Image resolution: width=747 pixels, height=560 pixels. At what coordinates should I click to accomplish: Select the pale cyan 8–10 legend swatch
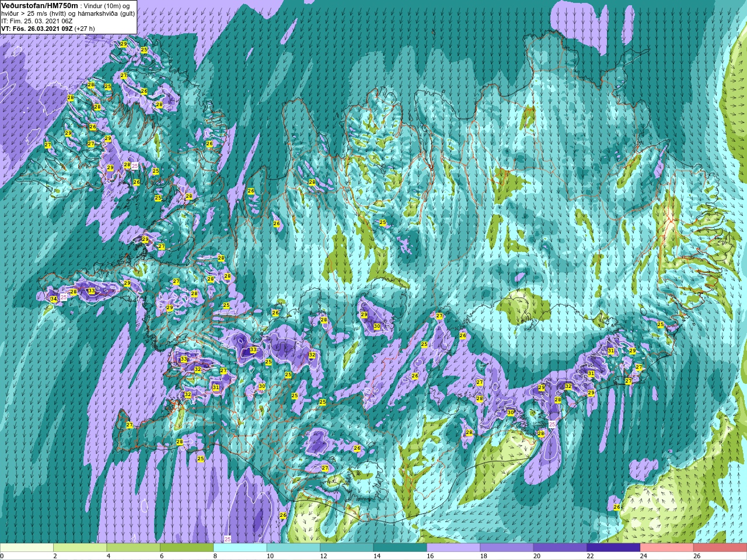(x=240, y=548)
